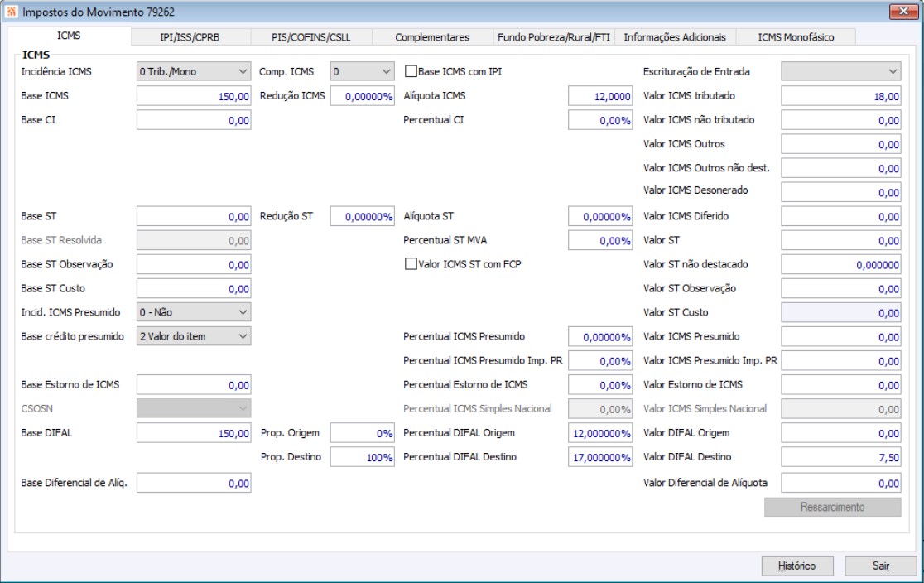
Task: Click the Base ST field
Action: [194, 216]
